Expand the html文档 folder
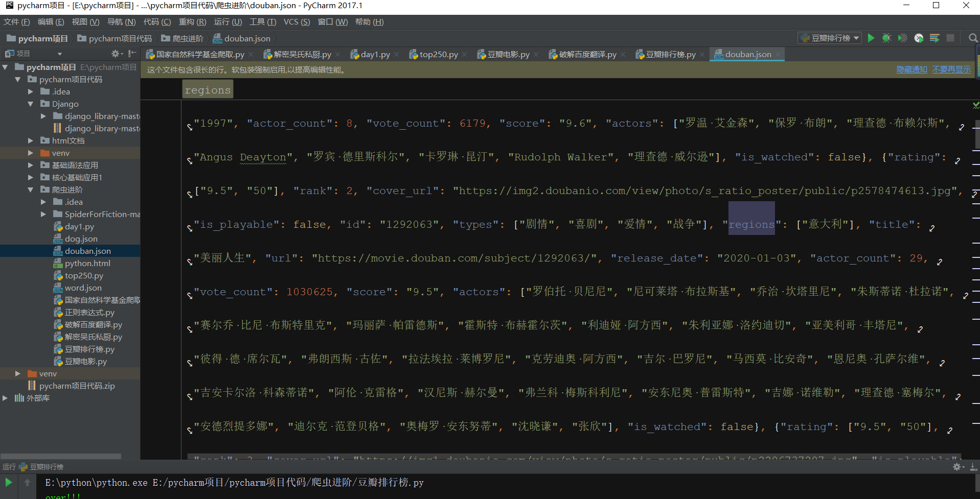The width and height of the screenshot is (980, 499). click(31, 140)
